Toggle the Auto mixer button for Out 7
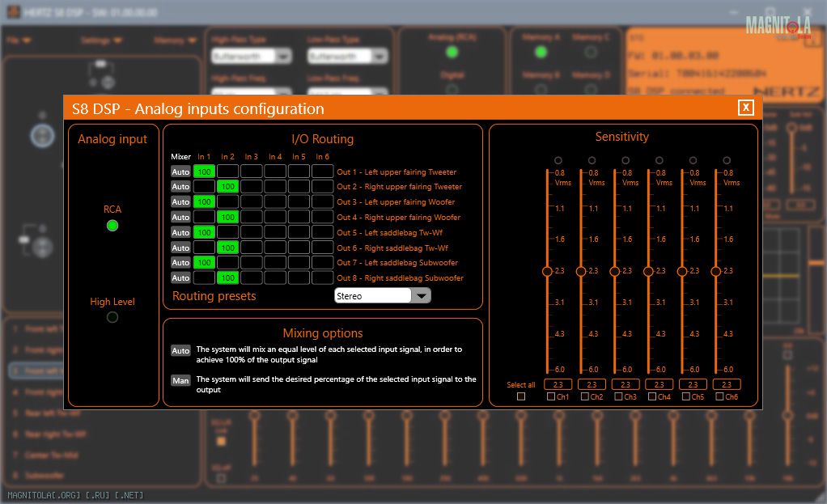827x504 pixels. (180, 263)
